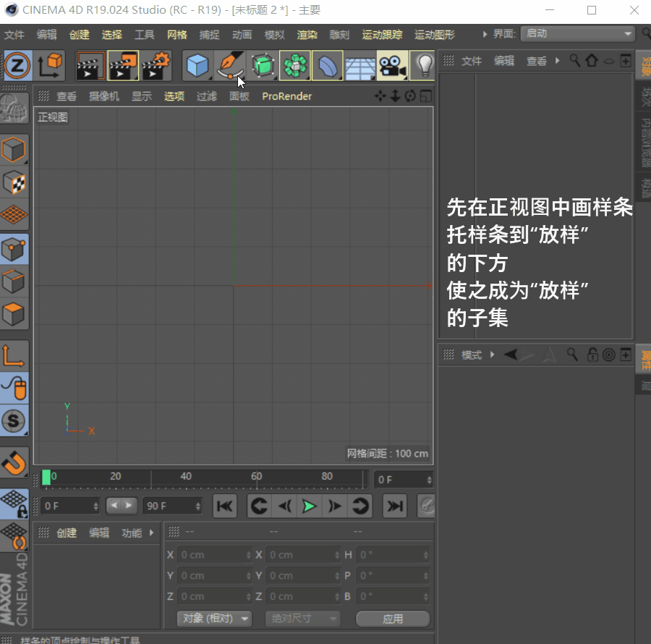Click the MoGraph cloner array icon
Viewport: 651px width, 644px height.
tap(294, 66)
